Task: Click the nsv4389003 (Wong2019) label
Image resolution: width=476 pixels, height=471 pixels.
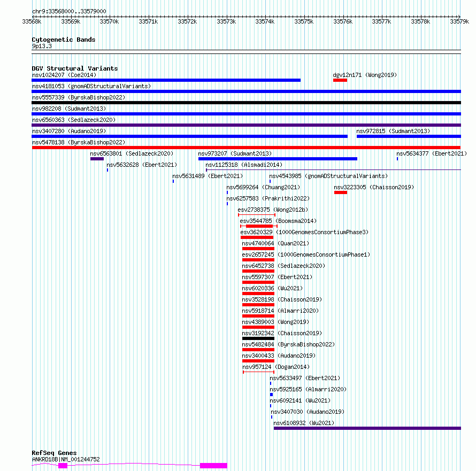Action: tap(275, 322)
